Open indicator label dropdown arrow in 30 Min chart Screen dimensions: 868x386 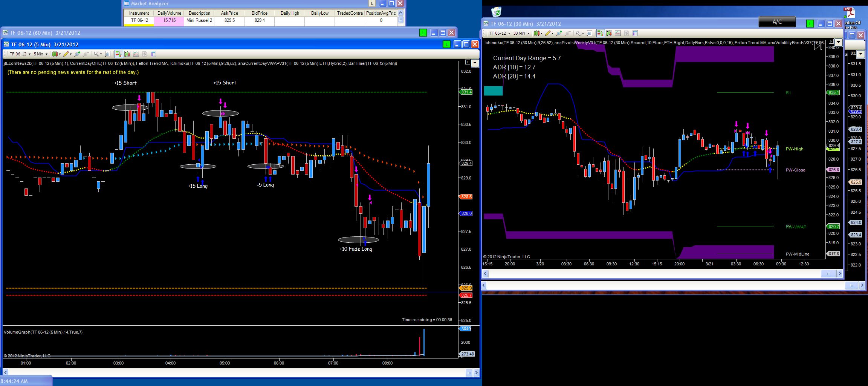[x=839, y=42]
